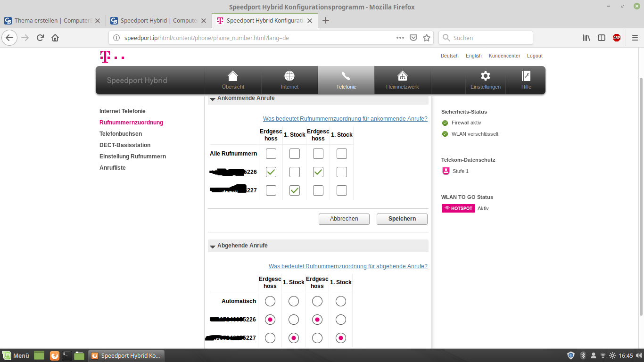Open Internet Telefonie in the sidebar
The height and width of the screenshot is (362, 644).
tap(123, 111)
